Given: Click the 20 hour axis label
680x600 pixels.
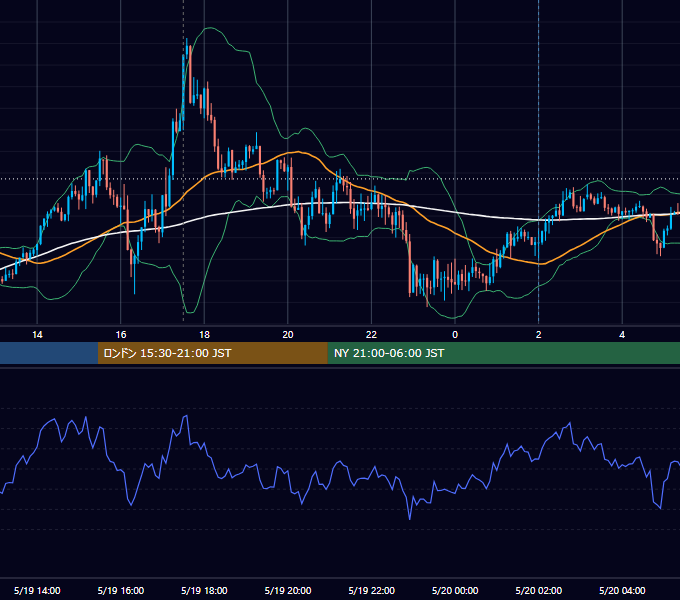Looking at the screenshot, I should click(x=288, y=335).
